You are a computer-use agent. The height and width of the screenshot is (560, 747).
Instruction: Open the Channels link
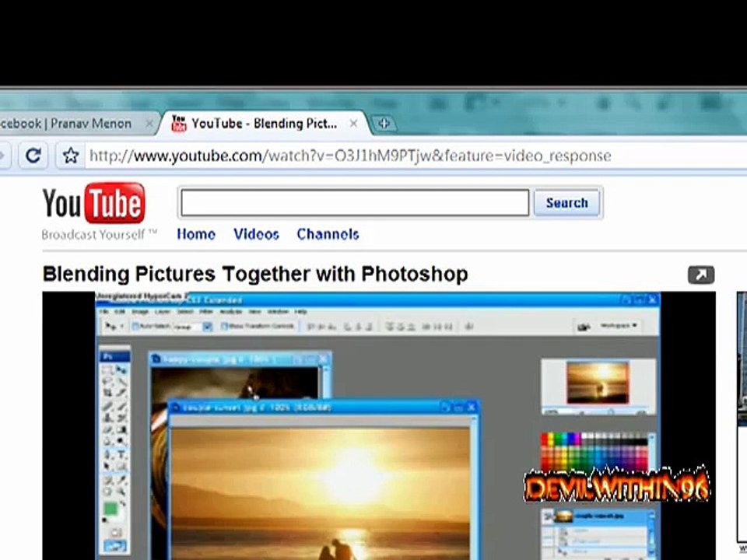pyautogui.click(x=328, y=234)
